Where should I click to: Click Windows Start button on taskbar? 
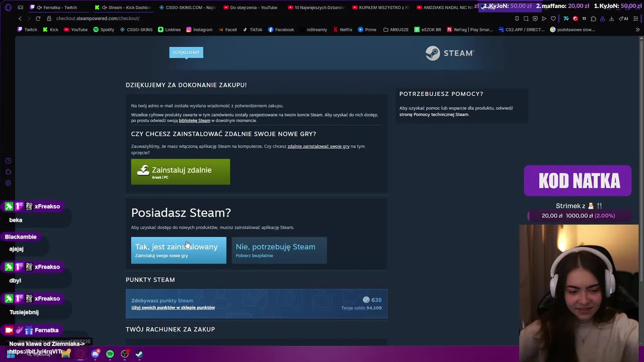[11, 354]
